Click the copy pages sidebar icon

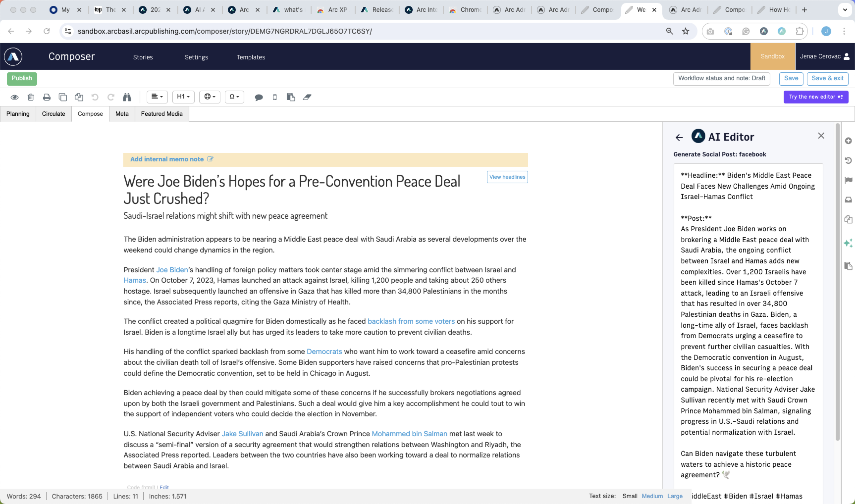pyautogui.click(x=848, y=219)
